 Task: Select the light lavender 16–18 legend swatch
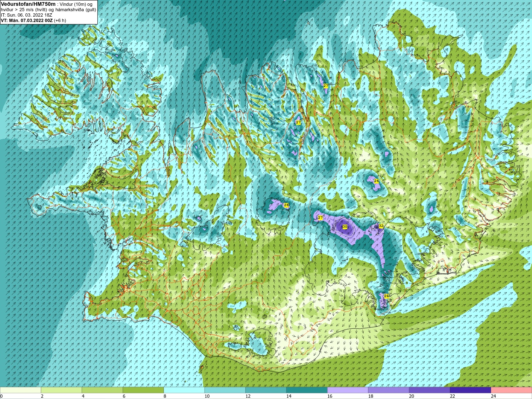click(348, 390)
